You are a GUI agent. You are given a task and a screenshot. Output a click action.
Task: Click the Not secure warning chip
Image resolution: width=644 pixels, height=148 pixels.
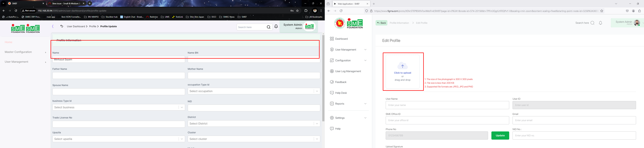28,11
